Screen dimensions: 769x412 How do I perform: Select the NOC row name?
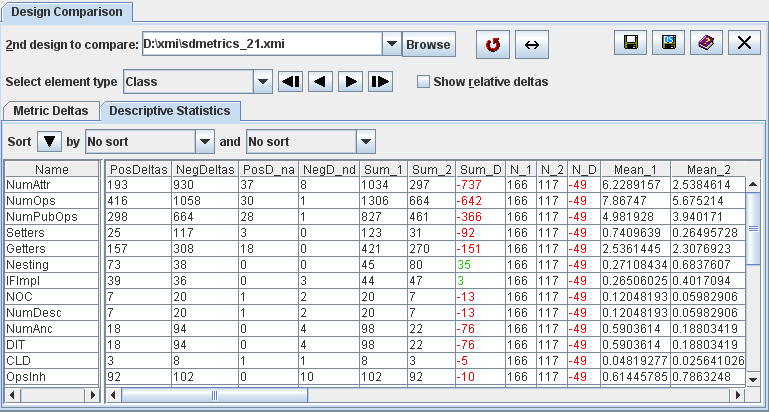point(52,297)
